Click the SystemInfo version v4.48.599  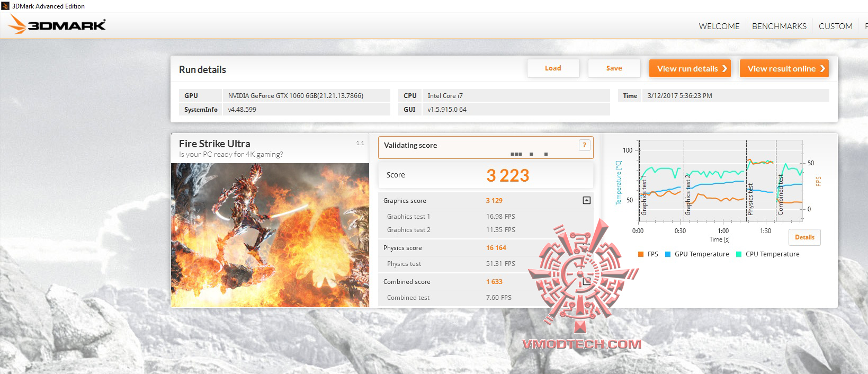tap(242, 110)
